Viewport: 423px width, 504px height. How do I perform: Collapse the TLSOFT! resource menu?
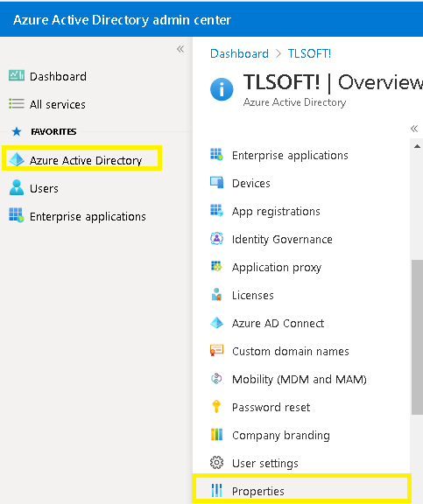click(x=414, y=129)
